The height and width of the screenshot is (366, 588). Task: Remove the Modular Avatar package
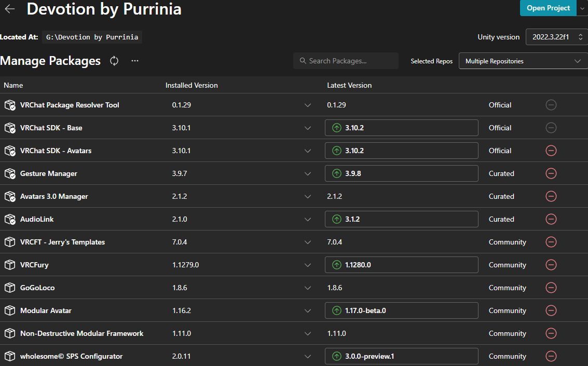tap(551, 310)
